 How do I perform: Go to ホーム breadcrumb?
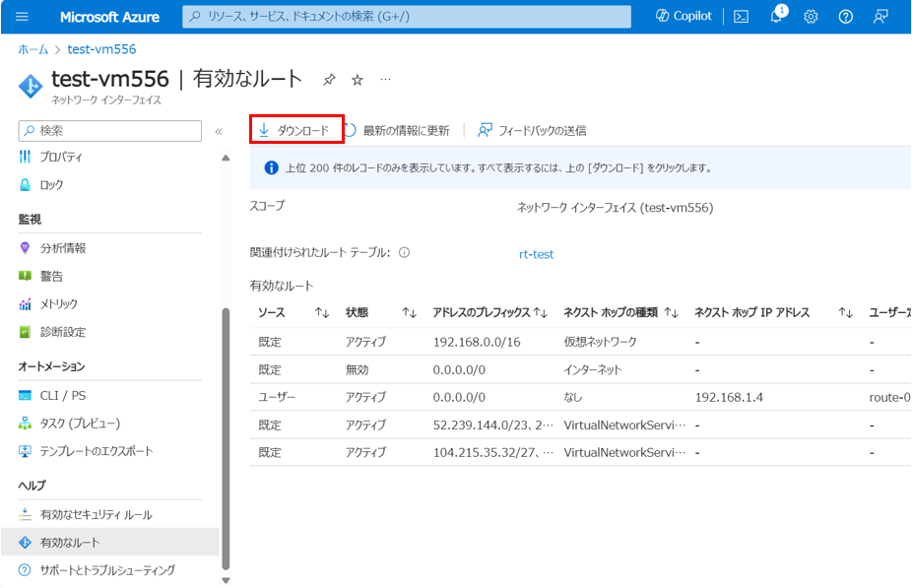(33, 49)
